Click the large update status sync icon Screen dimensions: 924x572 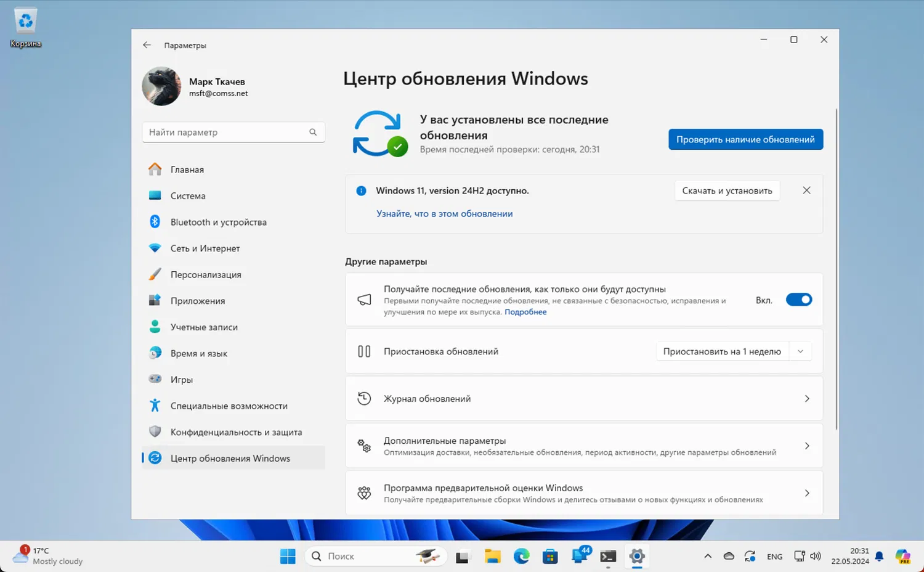pyautogui.click(x=379, y=134)
